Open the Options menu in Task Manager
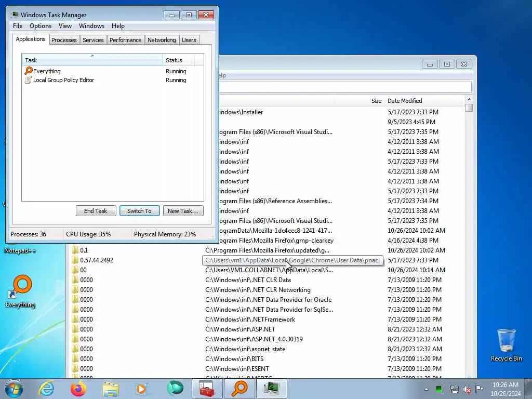 click(x=41, y=26)
